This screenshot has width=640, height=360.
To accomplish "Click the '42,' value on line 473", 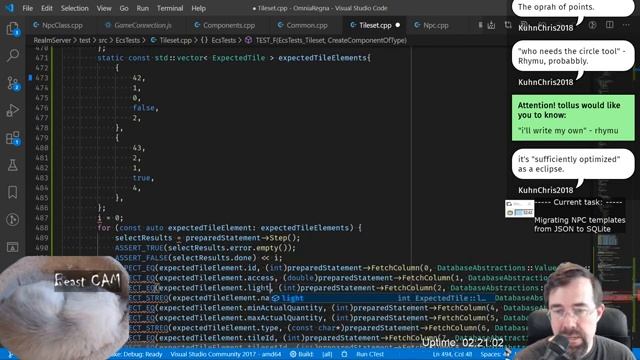I will pyautogui.click(x=139, y=78).
